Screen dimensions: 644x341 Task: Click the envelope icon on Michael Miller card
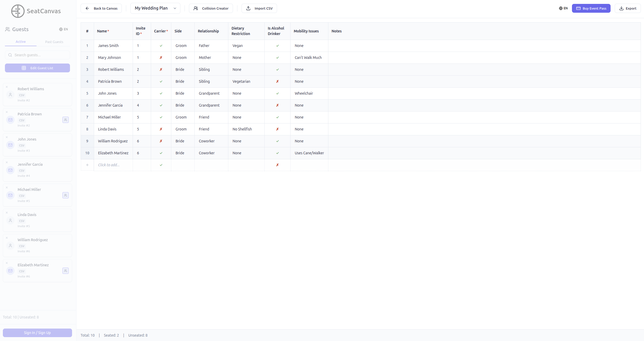(10, 195)
